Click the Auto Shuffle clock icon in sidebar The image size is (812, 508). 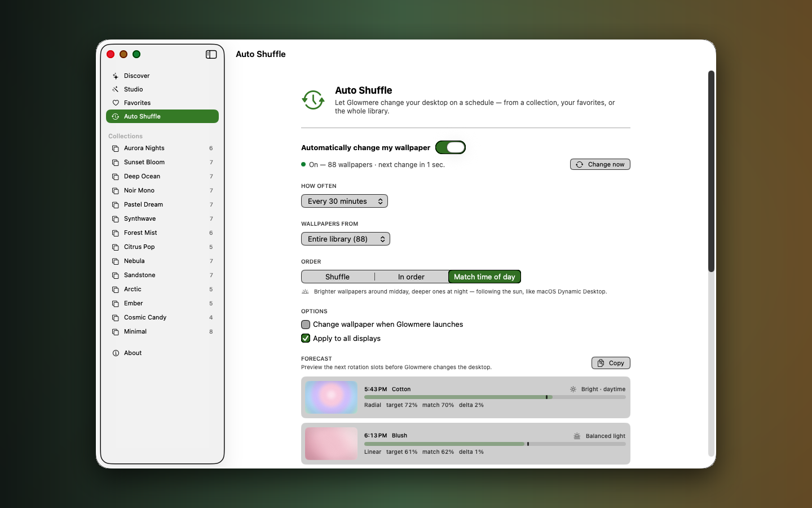[116, 116]
